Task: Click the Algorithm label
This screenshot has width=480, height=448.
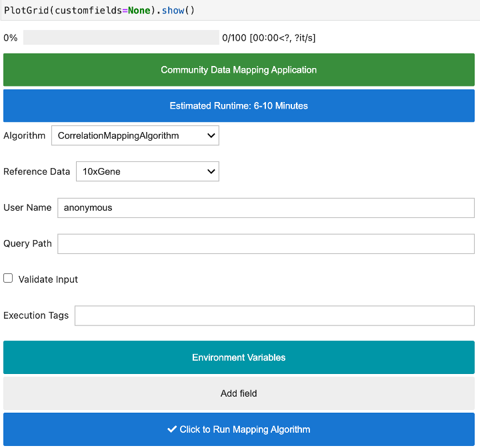Action: [24, 135]
